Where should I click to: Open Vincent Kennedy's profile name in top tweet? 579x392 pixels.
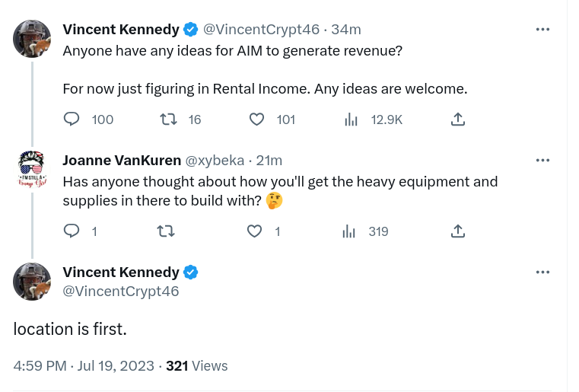(x=121, y=30)
